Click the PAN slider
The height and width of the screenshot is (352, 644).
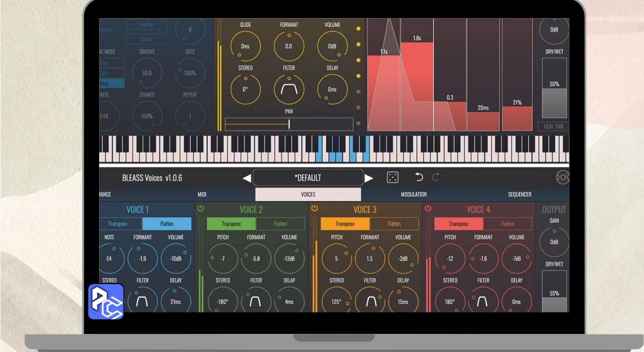[289, 124]
